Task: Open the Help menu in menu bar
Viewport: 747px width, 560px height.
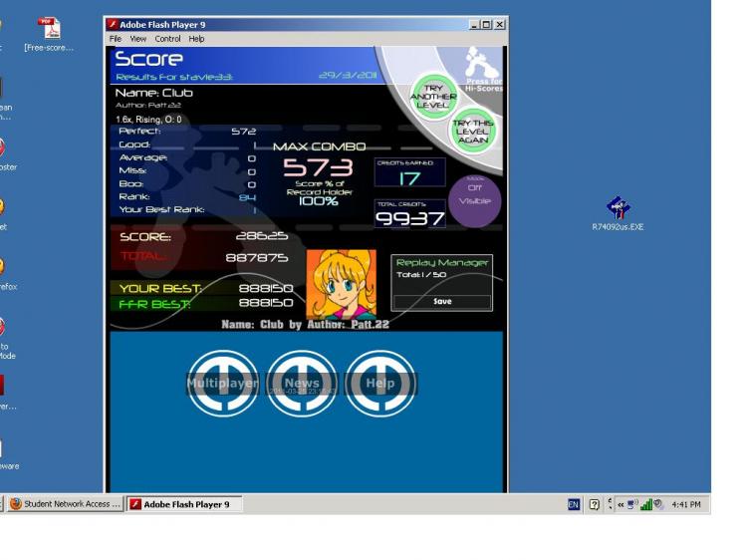Action: (x=196, y=39)
